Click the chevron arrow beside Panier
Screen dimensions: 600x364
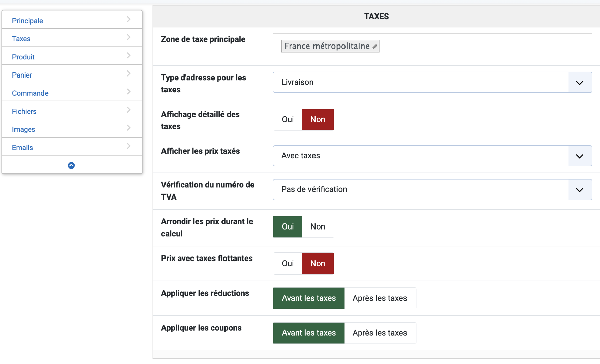(128, 73)
